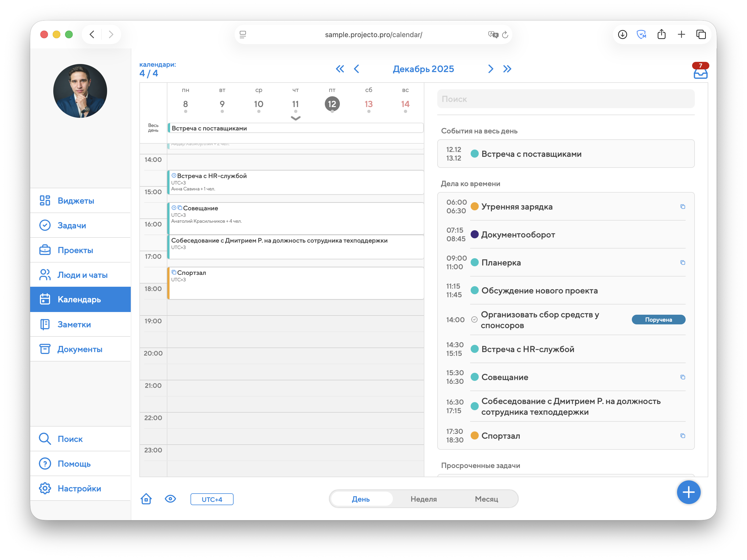This screenshot has height=560, width=747.
Task: Mark task Организовать сбор средств as done
Action: point(474,320)
